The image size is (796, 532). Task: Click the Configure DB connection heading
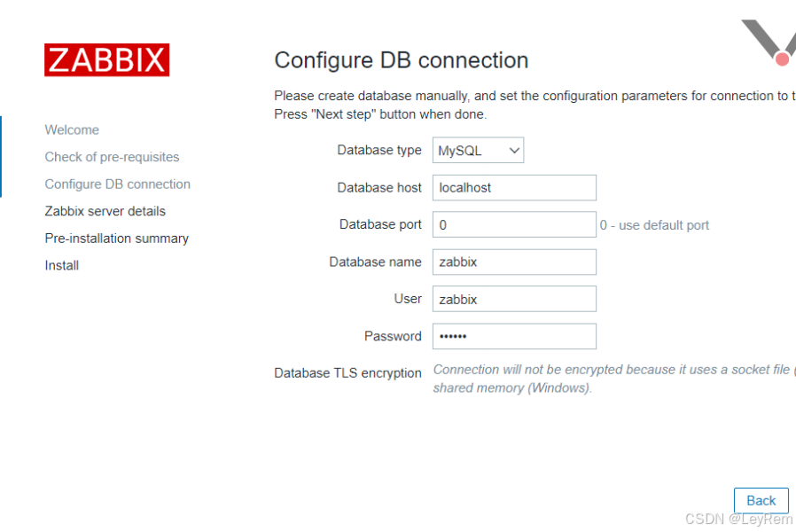(x=401, y=60)
